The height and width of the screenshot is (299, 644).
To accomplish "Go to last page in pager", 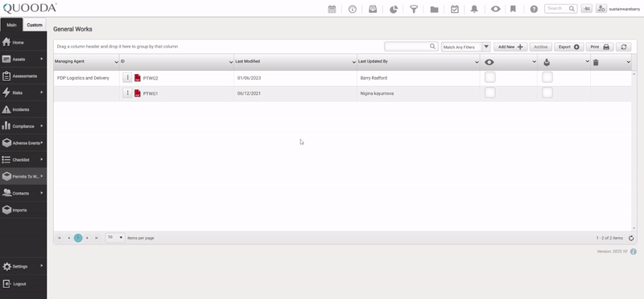I will [97, 238].
